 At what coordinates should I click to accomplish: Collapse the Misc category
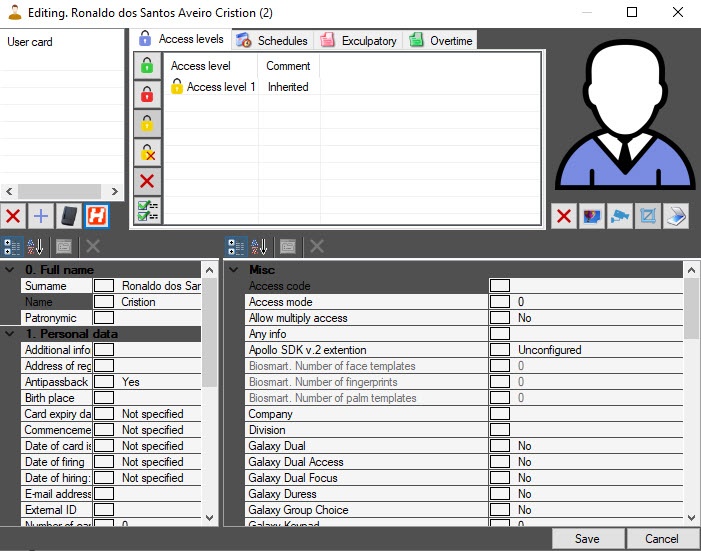click(x=233, y=270)
